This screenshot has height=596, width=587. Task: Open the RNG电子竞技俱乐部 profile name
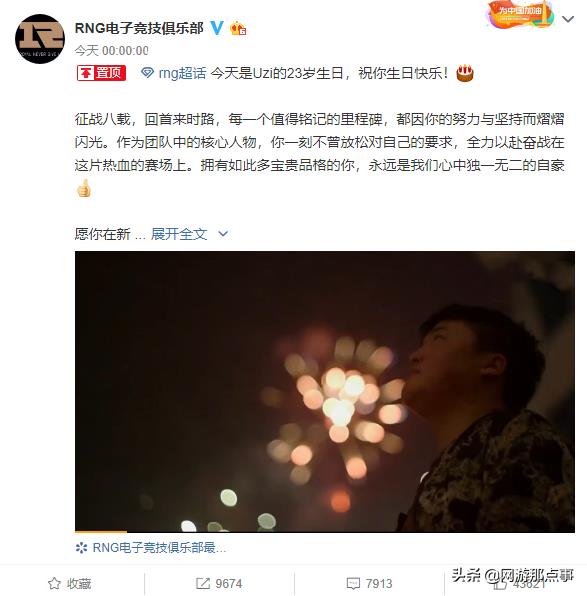(x=139, y=28)
